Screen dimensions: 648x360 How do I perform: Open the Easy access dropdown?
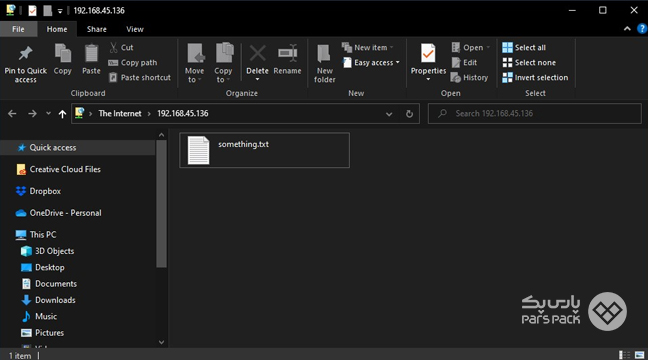click(x=371, y=63)
